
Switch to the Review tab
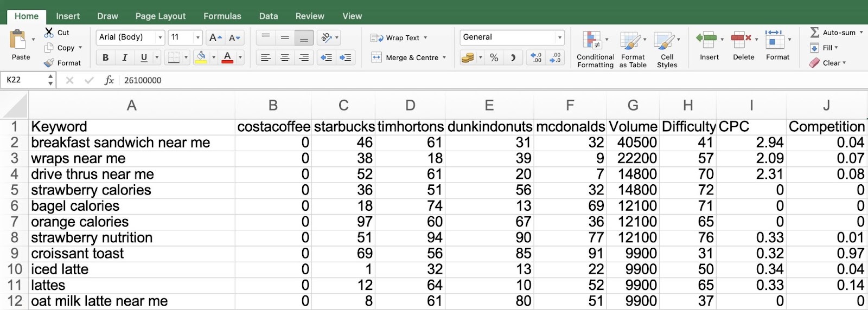310,16
